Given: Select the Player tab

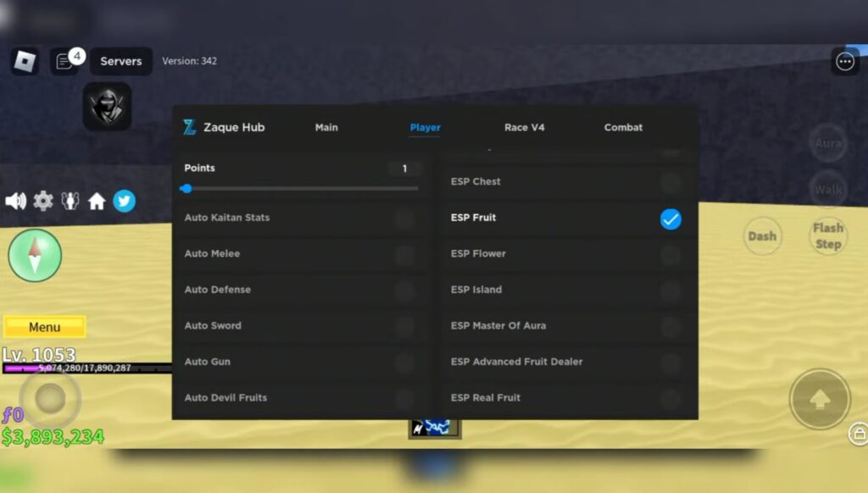Looking at the screenshot, I should tap(426, 127).
